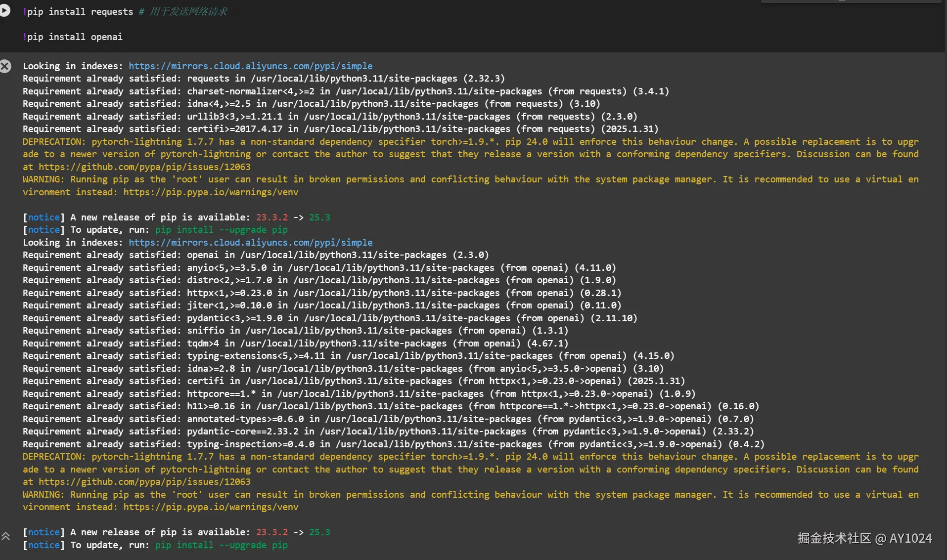
Task: Select the "pydantic-core==2.33.2" requirement line
Action: coord(388,431)
